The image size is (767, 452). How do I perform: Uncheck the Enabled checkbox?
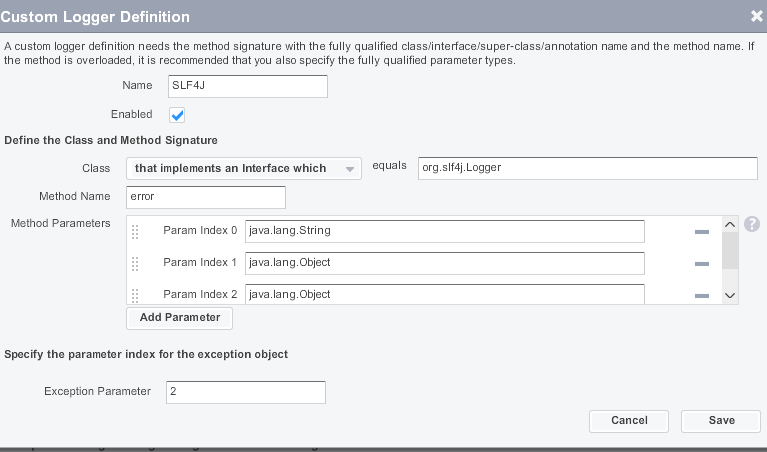point(178,115)
